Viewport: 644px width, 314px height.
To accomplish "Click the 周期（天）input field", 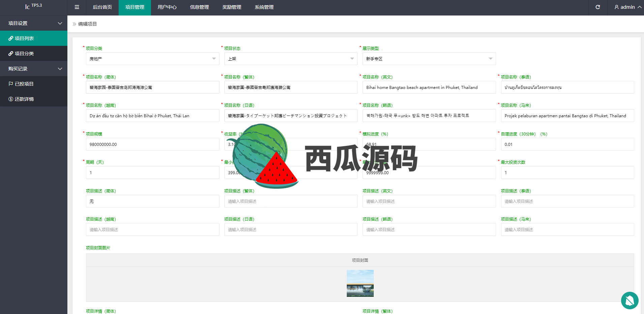I will (153, 172).
